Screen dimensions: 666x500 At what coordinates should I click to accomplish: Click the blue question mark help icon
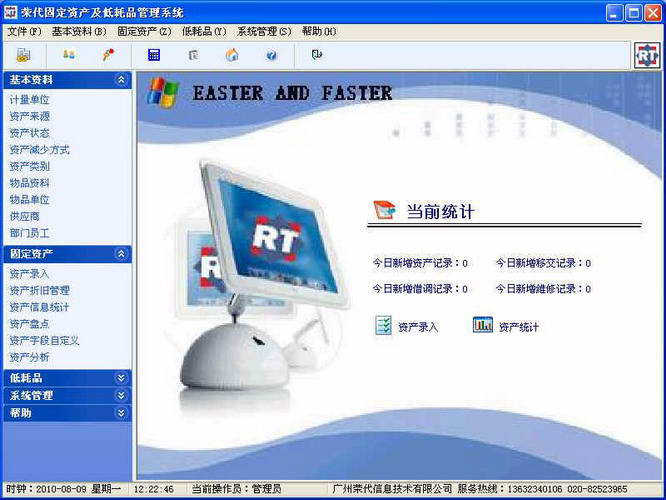click(271, 55)
